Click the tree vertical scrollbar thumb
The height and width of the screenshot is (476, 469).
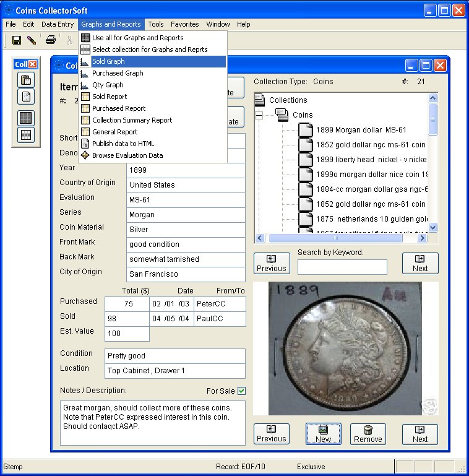433,119
